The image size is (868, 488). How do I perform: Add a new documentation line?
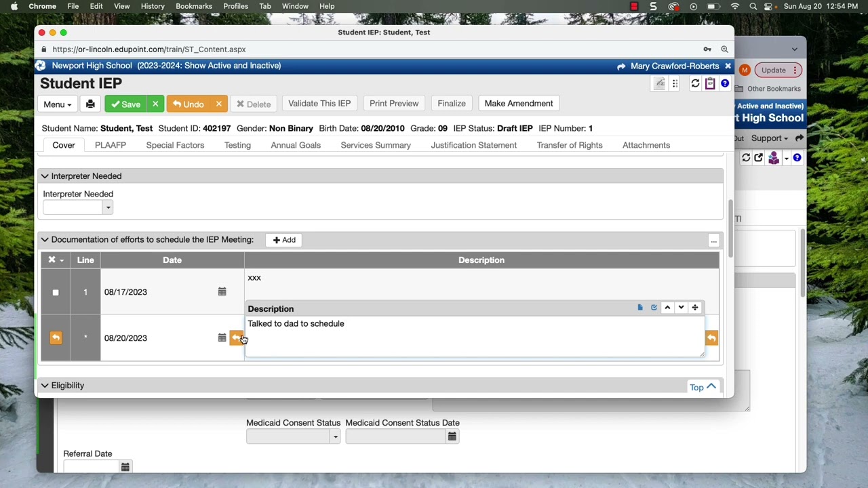pos(284,240)
